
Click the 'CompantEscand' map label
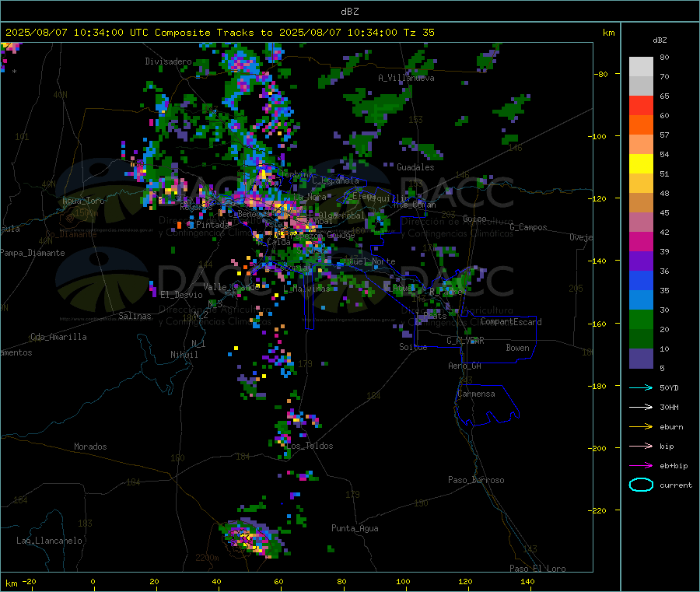511,322
